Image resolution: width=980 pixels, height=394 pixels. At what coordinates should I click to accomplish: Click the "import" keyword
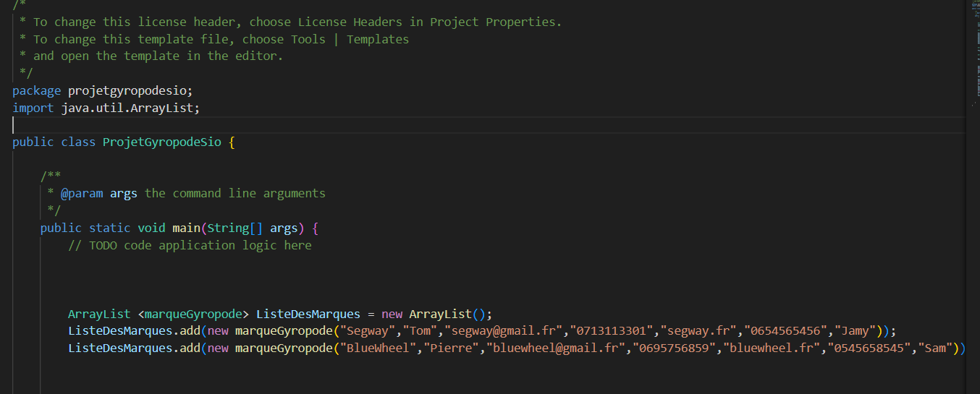tap(33, 108)
